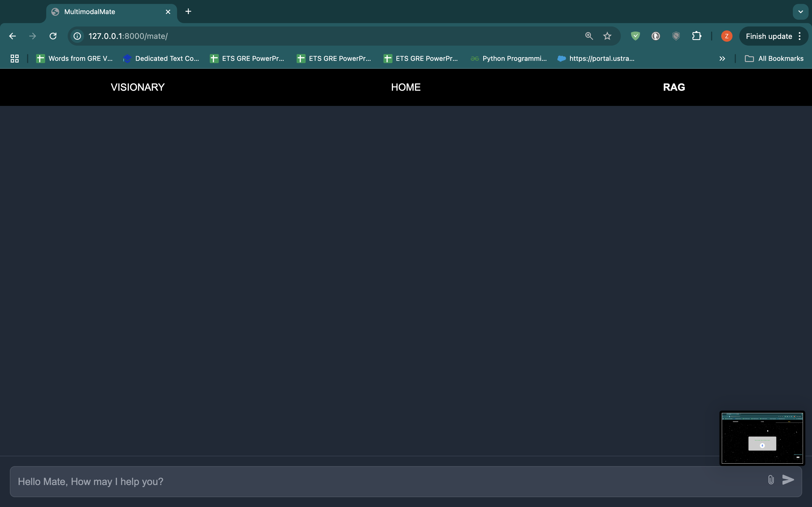
Task: Type in the Hello Mate message field
Action: tap(386, 482)
